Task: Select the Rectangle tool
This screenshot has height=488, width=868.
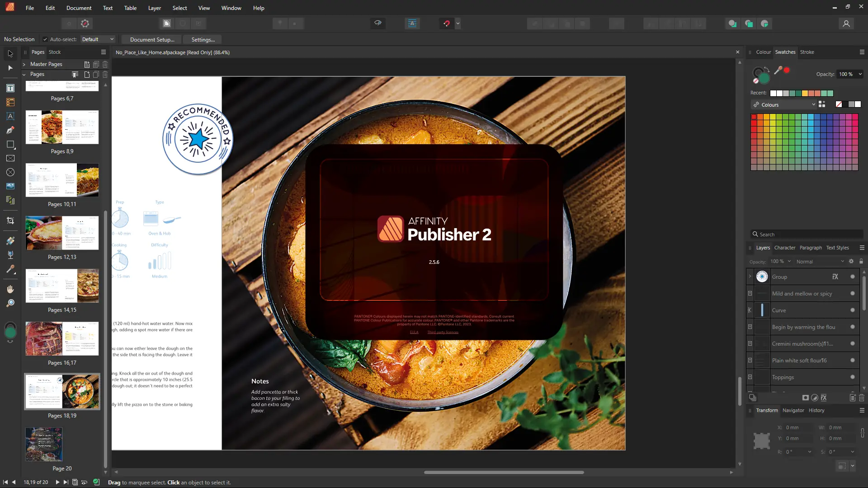Action: click(10, 145)
